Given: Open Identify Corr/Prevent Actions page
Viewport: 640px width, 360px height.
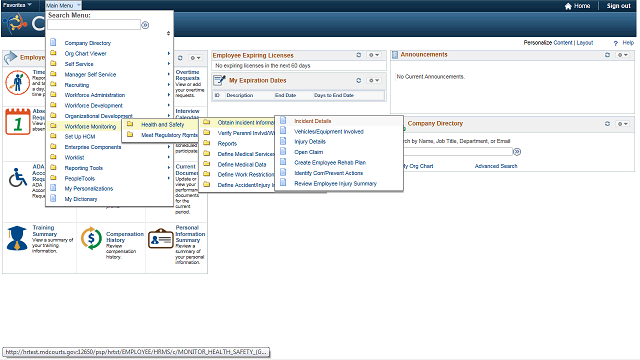Looking at the screenshot, I should pyautogui.click(x=329, y=173).
